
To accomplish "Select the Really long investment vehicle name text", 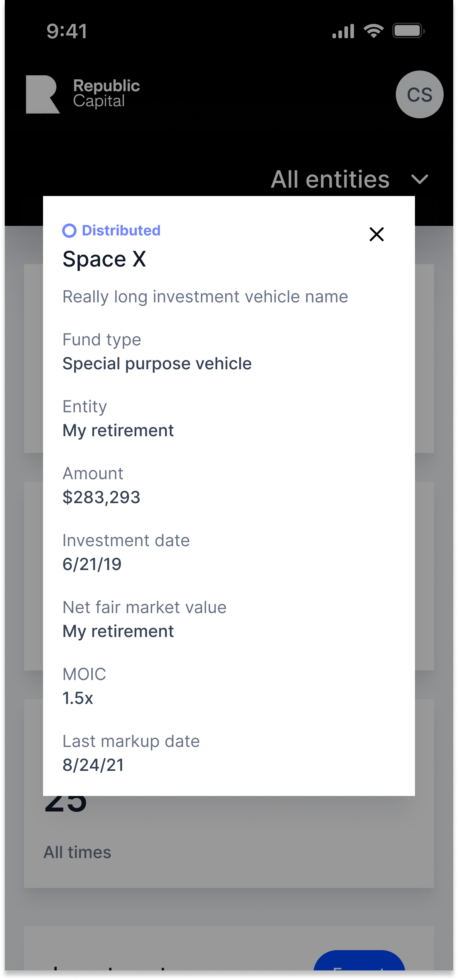I will 205,297.
